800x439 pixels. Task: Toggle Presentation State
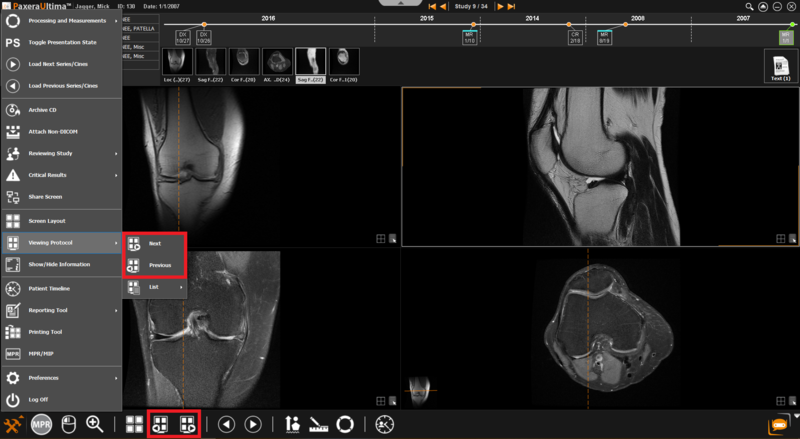click(x=60, y=43)
